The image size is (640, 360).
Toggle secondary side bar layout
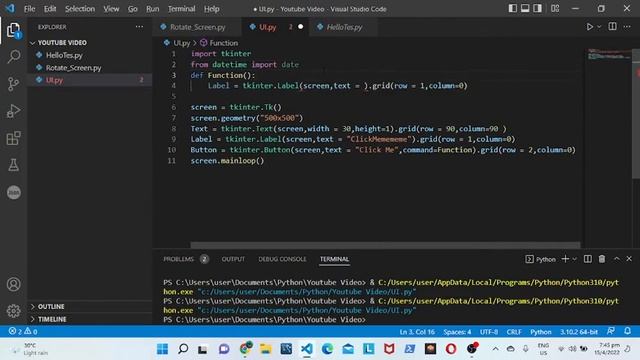click(x=538, y=8)
